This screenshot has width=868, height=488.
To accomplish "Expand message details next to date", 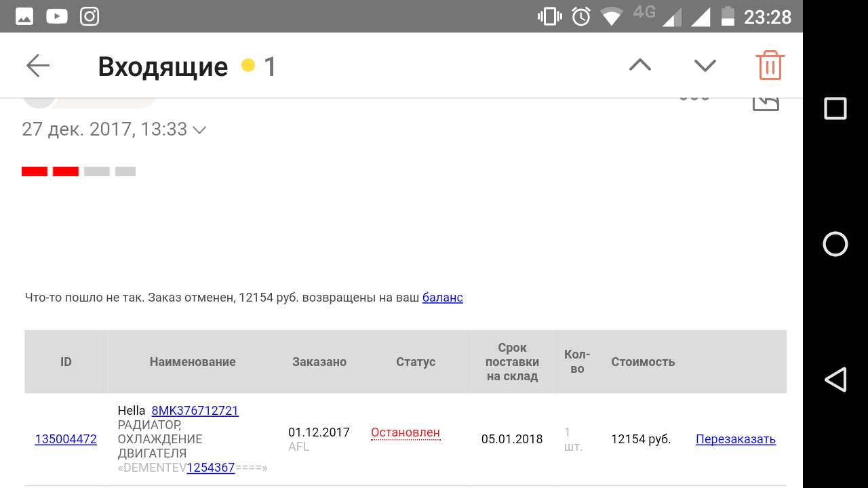I will (199, 129).
